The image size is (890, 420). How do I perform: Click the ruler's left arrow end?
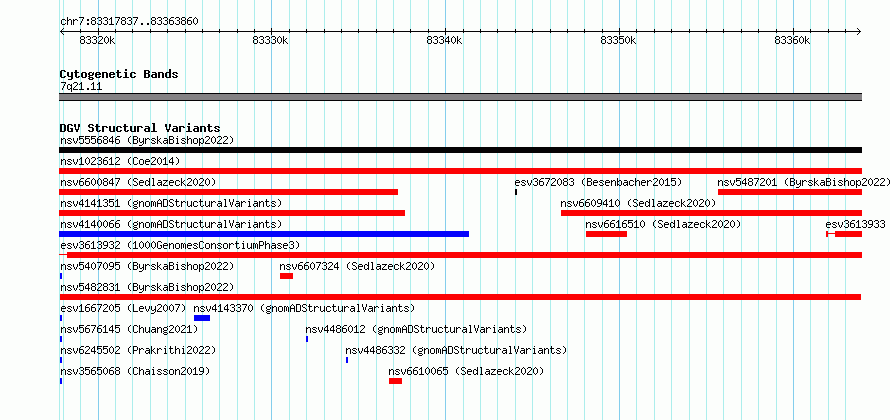pos(62,32)
